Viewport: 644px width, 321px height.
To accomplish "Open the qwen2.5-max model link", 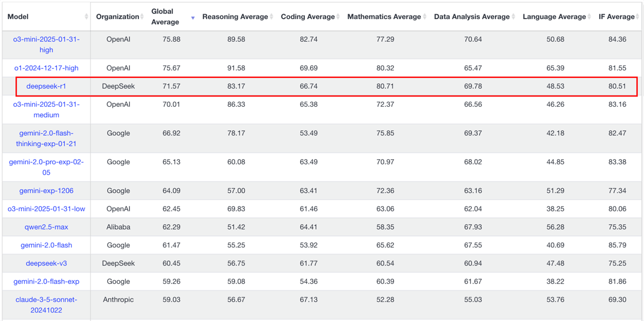I will pyautogui.click(x=46, y=227).
